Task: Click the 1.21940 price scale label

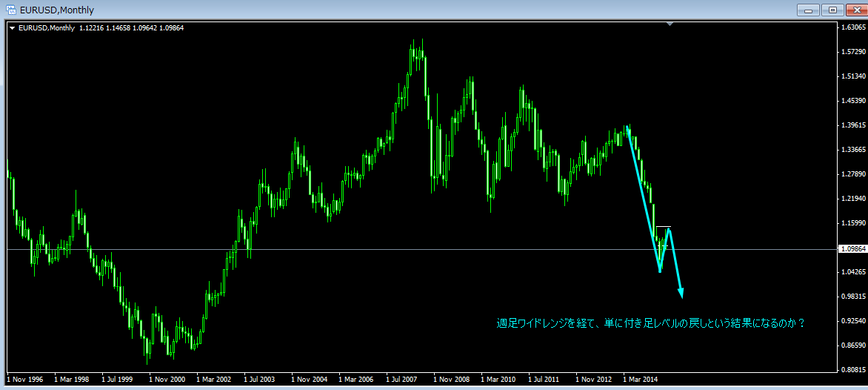Action: 853,199
